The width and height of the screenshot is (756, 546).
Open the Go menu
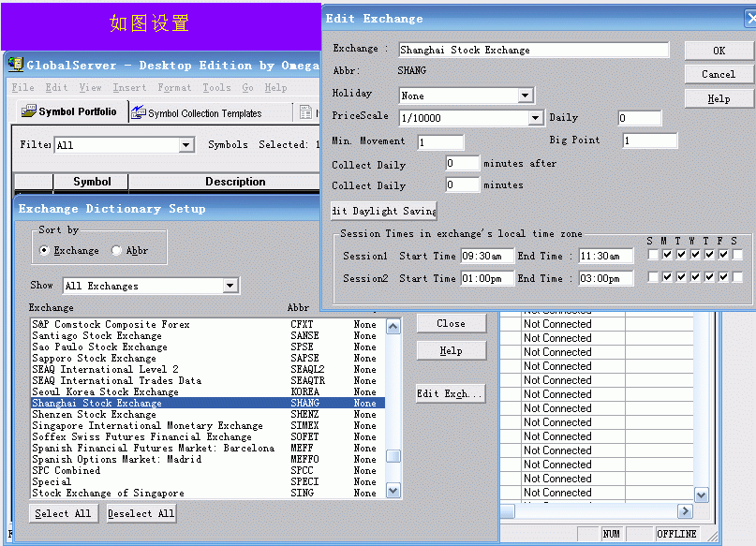pos(247,87)
